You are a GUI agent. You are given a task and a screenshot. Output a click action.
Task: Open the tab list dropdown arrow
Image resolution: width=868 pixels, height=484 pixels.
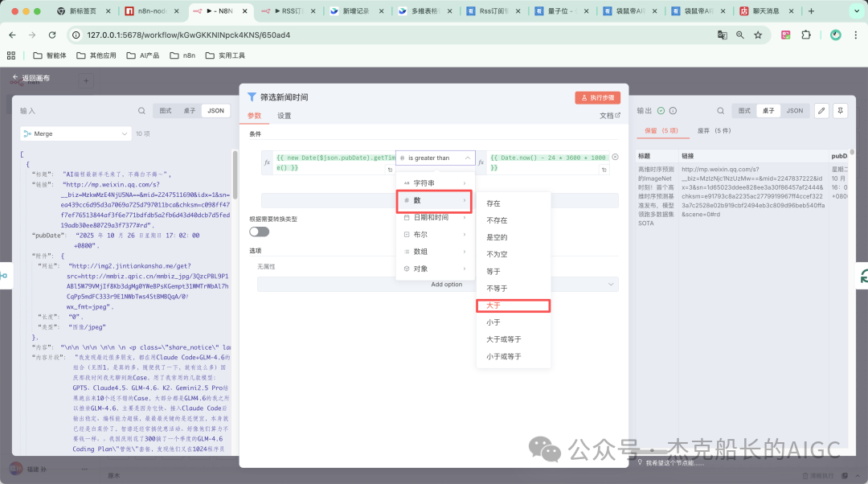pyautogui.click(x=857, y=11)
